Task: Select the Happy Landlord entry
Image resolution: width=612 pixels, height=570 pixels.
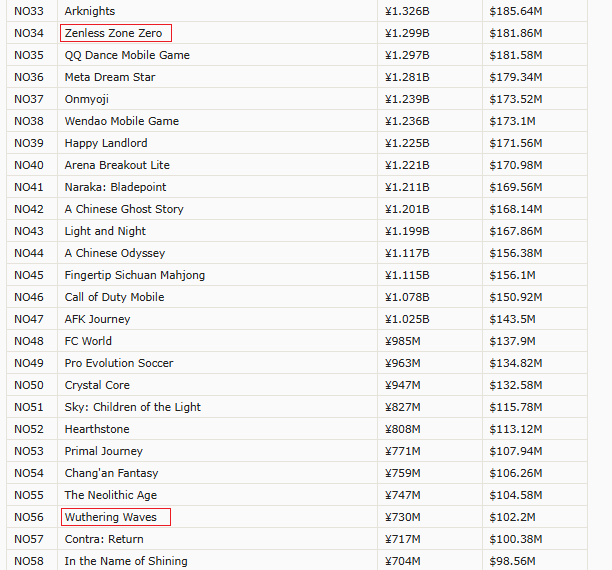Action: [106, 143]
